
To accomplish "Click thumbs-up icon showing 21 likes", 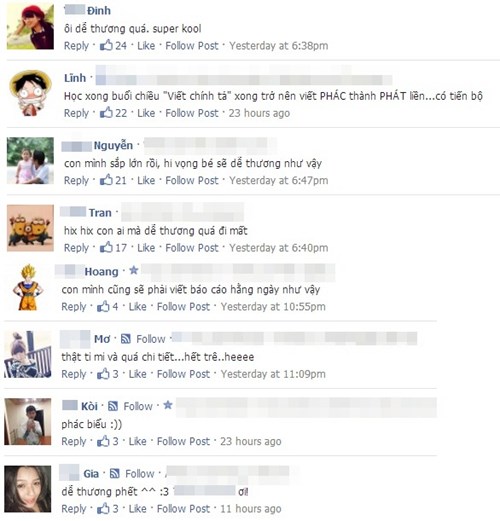I will pos(106,180).
